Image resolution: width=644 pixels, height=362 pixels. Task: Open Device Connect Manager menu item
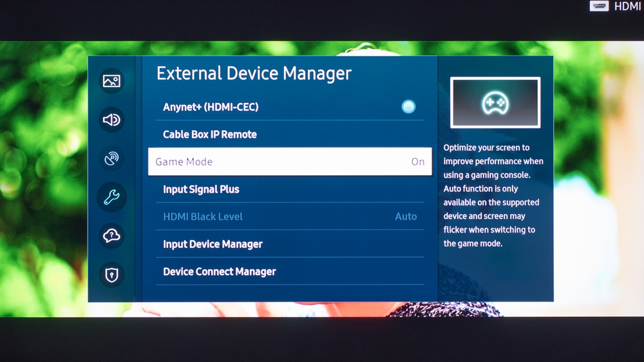point(220,272)
